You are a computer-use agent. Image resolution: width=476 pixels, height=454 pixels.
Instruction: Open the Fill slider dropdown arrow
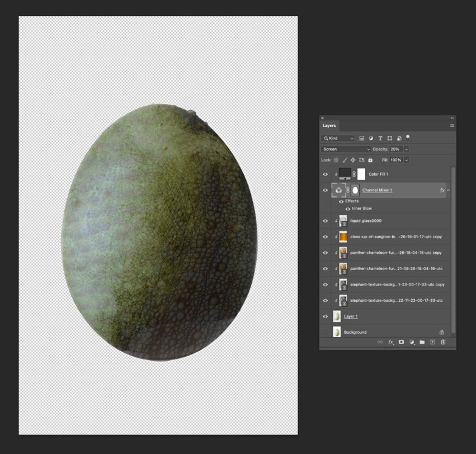[x=406, y=160]
